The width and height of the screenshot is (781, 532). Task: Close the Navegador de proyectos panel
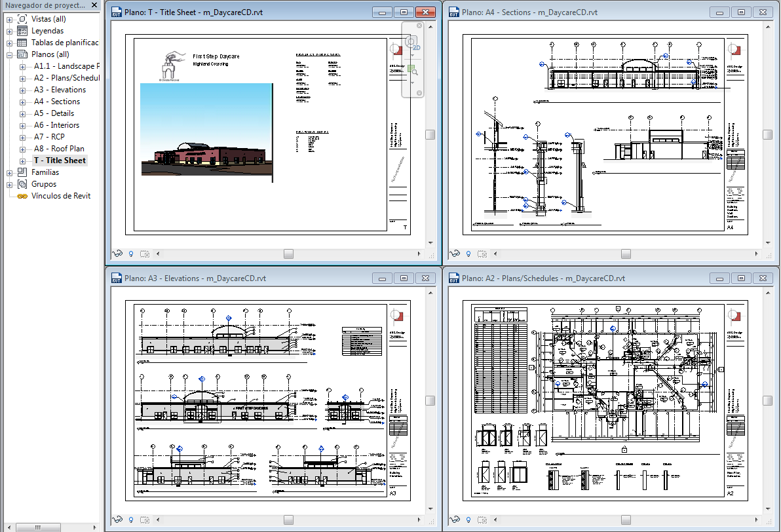[94, 5]
